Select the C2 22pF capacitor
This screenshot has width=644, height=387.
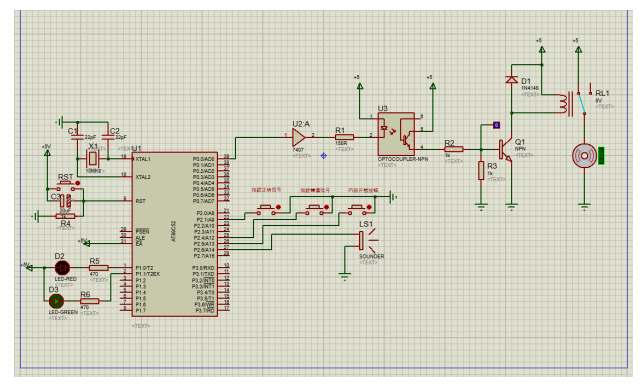pos(108,137)
